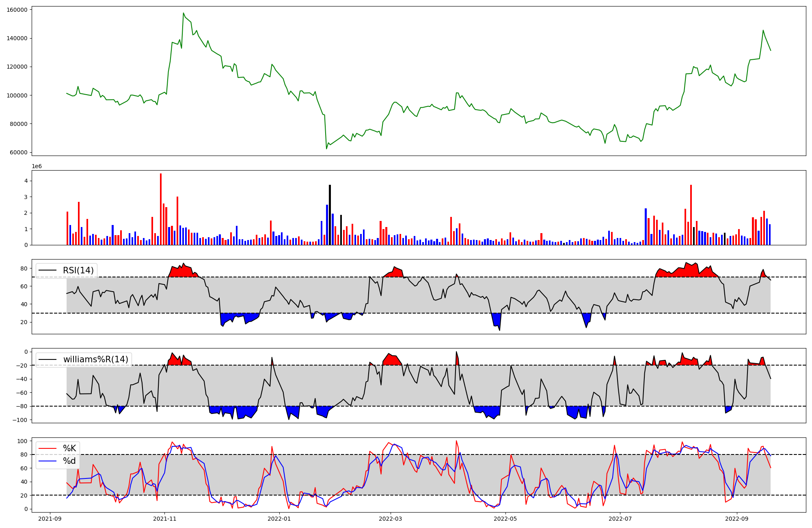Click the 160000 price axis tick label
This screenshot has width=812, height=528.
pos(17,10)
